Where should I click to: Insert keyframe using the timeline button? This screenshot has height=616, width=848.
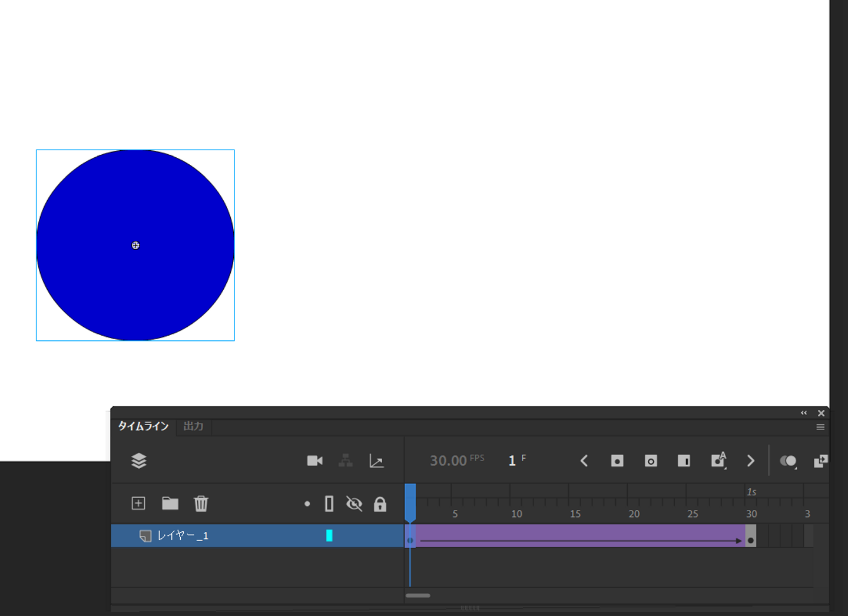[x=617, y=461]
